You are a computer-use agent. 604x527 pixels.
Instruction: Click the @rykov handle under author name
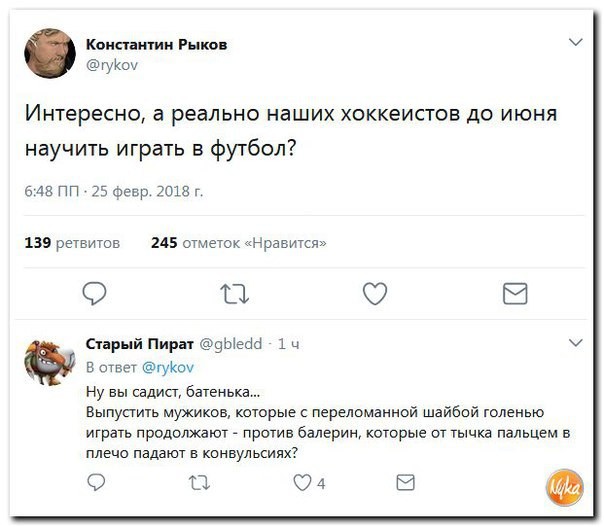click(x=113, y=65)
